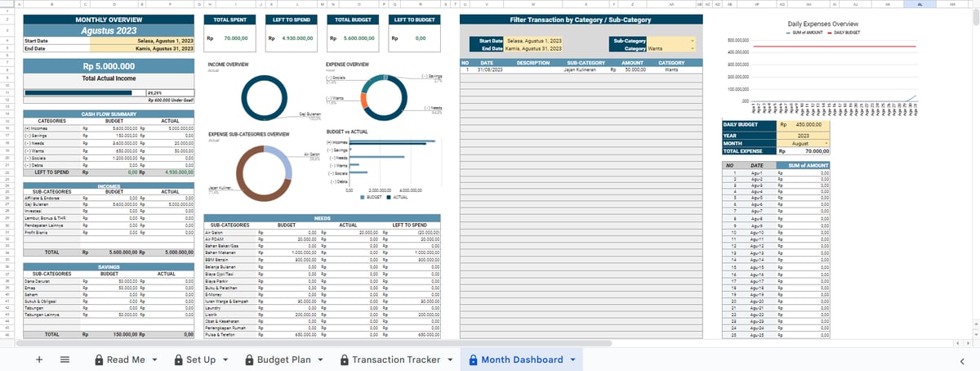This screenshot has width=980, height=371.
Task: Click the income goal progress bar
Action: point(85,93)
